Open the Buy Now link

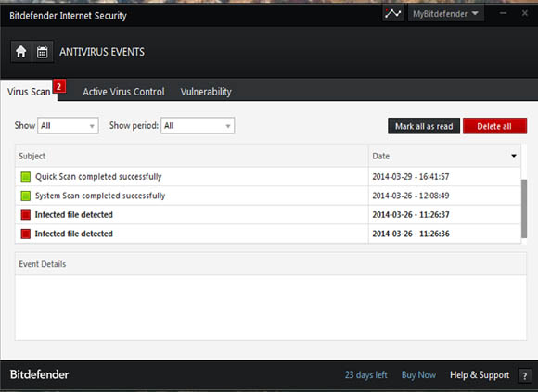click(418, 375)
